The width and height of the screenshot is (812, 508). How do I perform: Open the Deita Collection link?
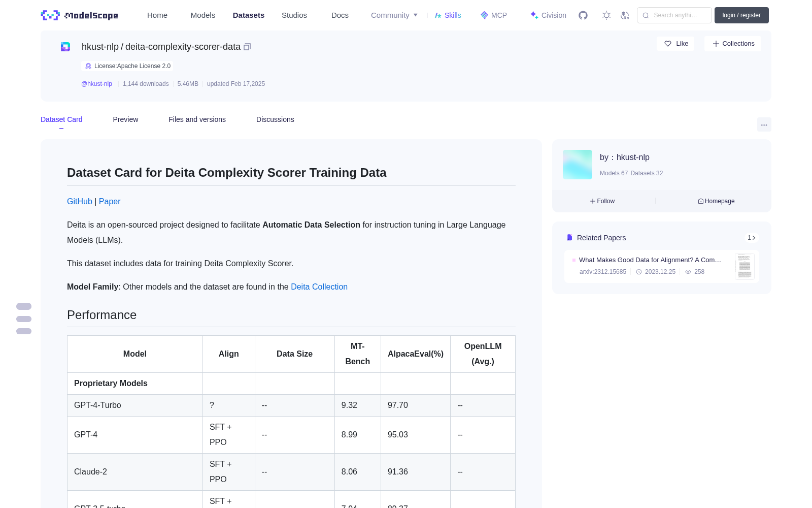click(319, 287)
